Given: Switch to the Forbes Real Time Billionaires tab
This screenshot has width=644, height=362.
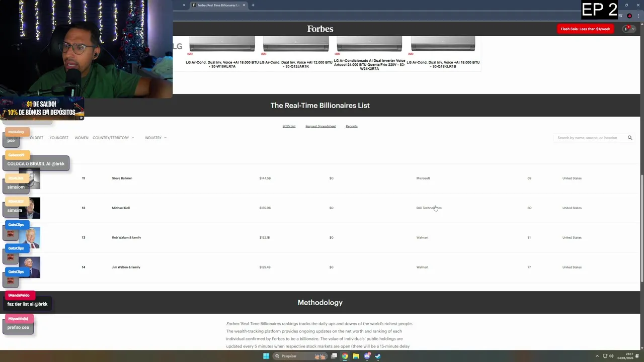Looking at the screenshot, I should coord(218,5).
